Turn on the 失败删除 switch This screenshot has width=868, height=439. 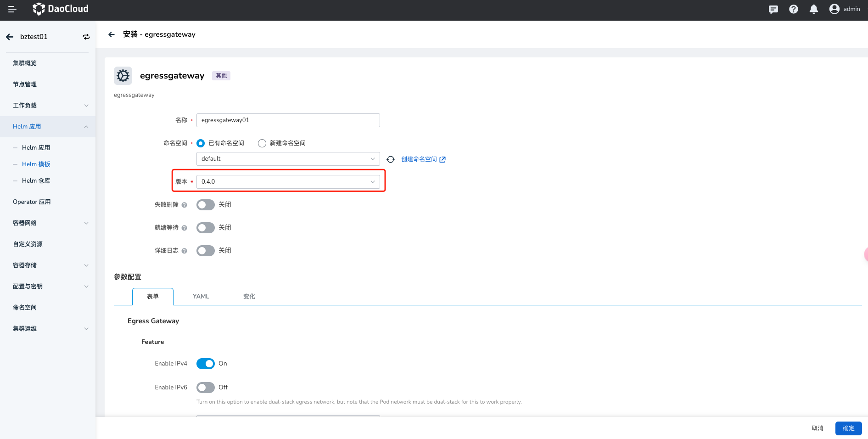[206, 205]
